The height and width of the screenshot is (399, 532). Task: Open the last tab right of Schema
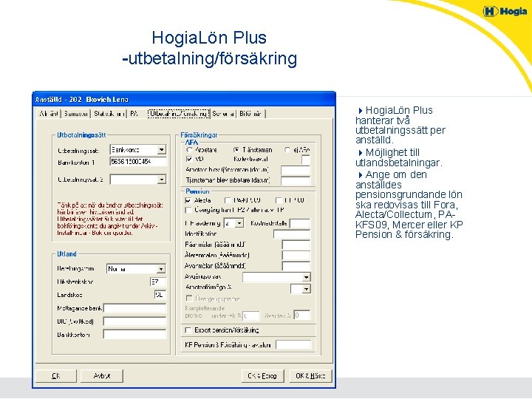[250, 114]
